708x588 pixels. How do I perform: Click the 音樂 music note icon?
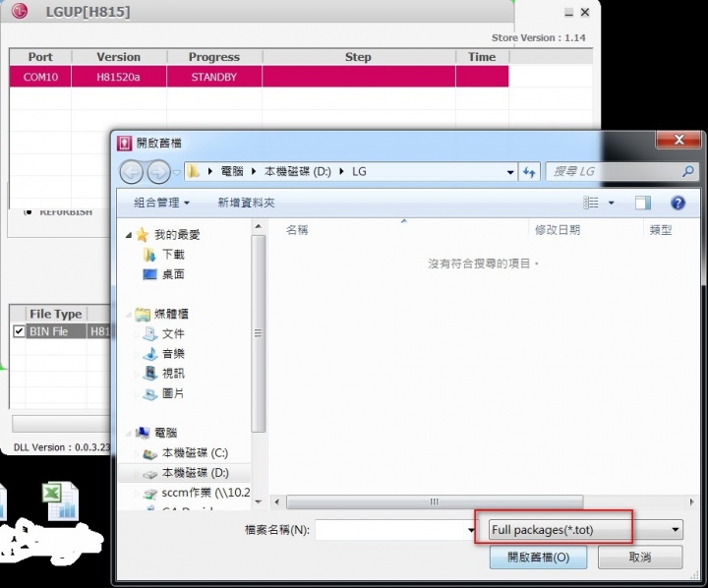(x=149, y=354)
